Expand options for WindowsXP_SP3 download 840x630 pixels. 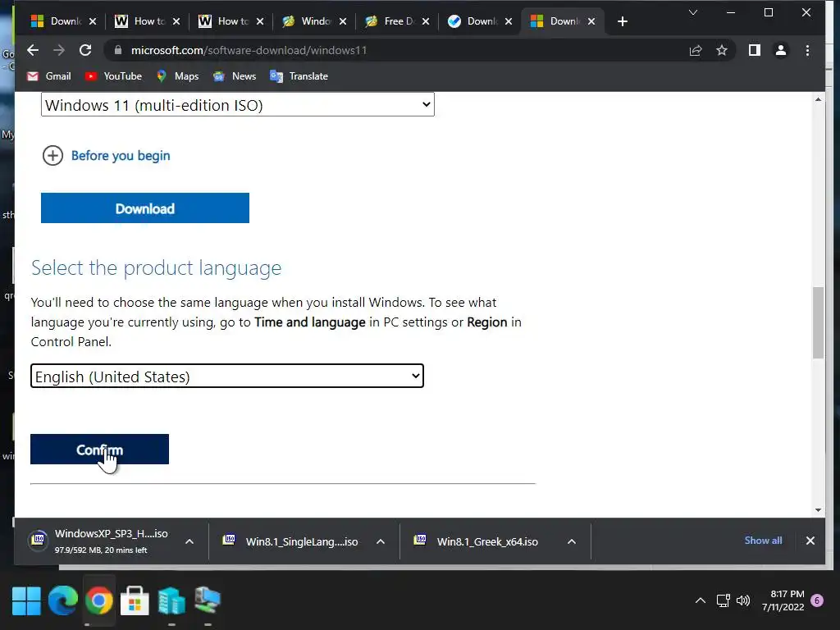(x=189, y=541)
